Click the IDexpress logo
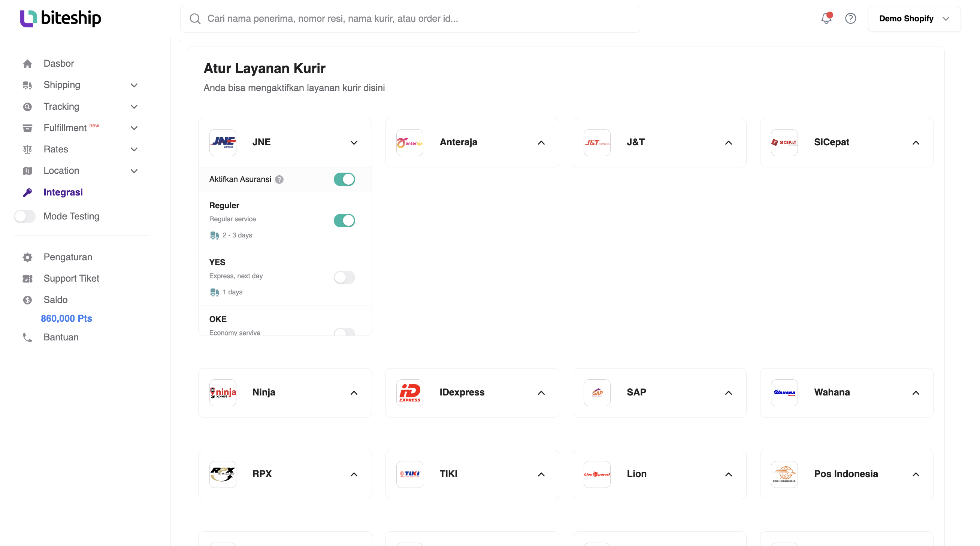The height and width of the screenshot is (546, 980). (410, 393)
